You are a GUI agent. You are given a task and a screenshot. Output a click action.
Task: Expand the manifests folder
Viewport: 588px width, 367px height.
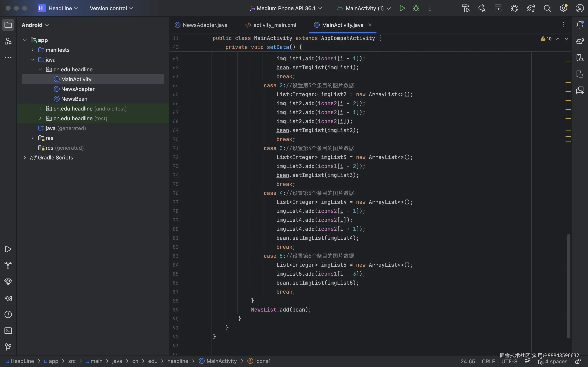click(x=32, y=50)
